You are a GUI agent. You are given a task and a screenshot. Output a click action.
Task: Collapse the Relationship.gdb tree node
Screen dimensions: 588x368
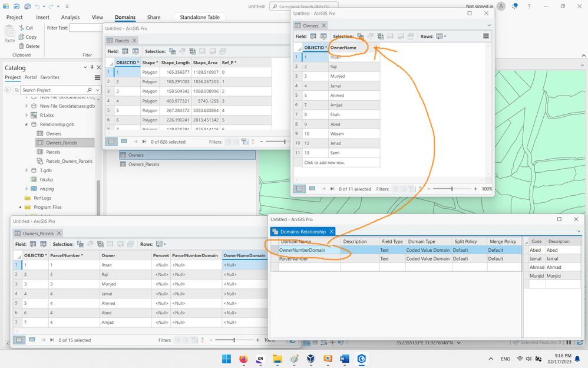[x=27, y=124]
